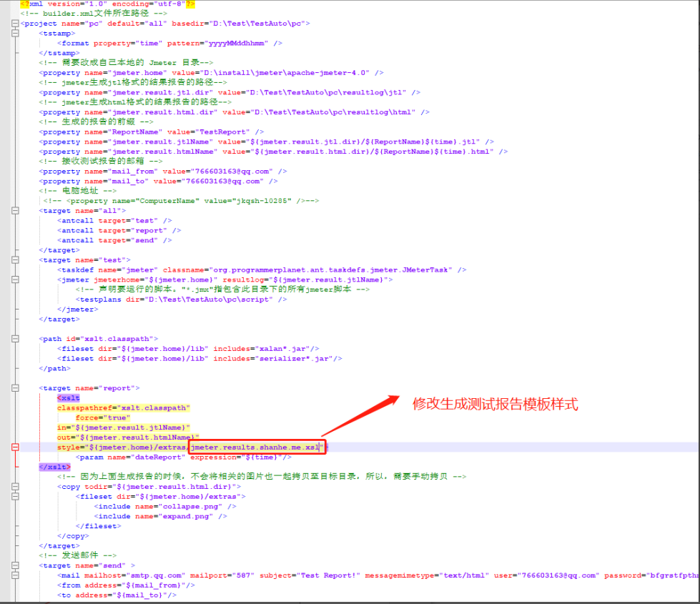700x604 pixels.
Task: Click the out="${jmeter.result.htmlName}" line
Action: click(128, 437)
